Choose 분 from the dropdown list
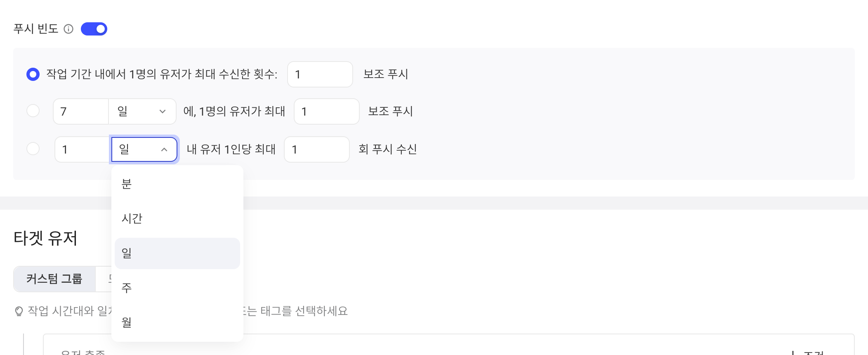Screen dimensions: 868x355 point(177,184)
